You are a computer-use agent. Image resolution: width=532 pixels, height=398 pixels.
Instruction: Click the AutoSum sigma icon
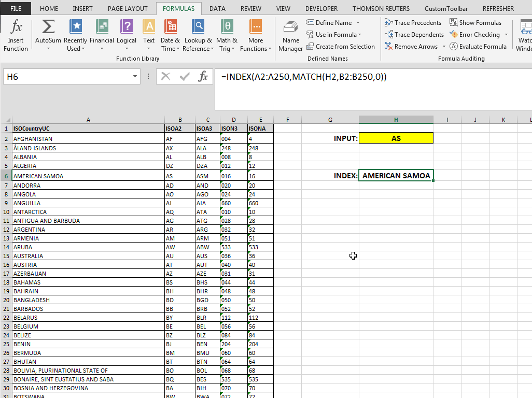[48, 27]
